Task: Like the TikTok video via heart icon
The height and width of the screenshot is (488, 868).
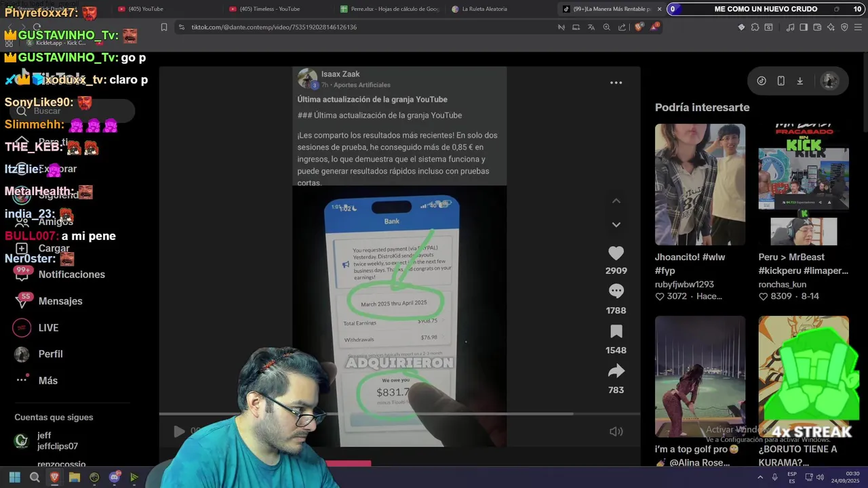Action: (x=616, y=253)
